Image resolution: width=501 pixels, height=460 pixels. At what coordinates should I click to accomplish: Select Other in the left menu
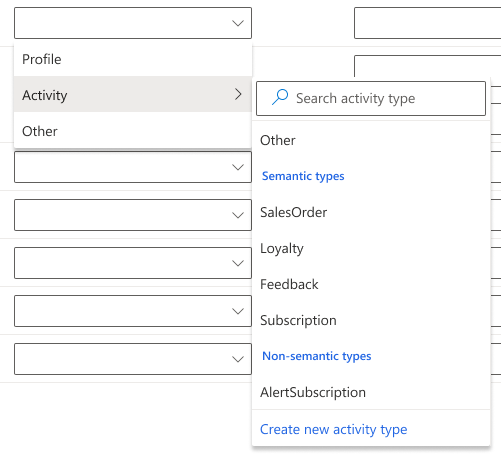pyautogui.click(x=133, y=131)
